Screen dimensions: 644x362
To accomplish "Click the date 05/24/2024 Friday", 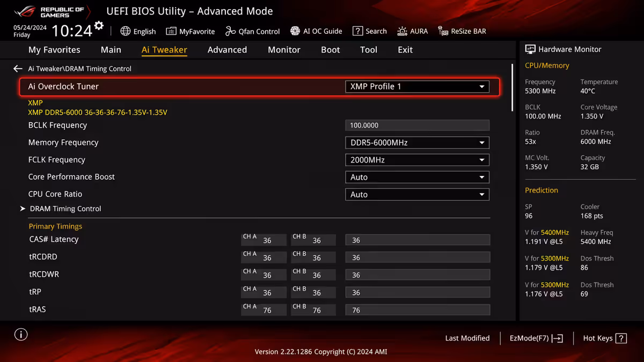I will [x=30, y=31].
